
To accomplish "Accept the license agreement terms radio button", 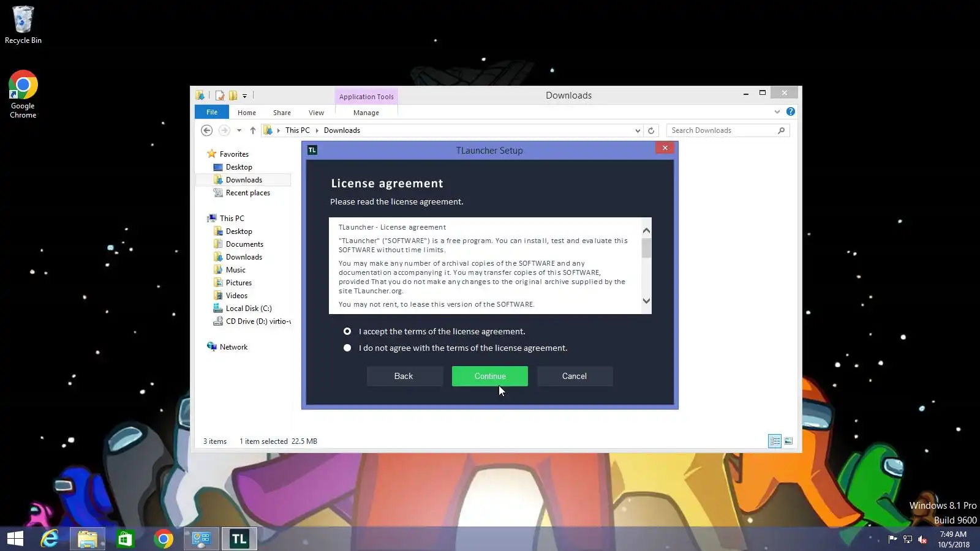I will click(347, 331).
